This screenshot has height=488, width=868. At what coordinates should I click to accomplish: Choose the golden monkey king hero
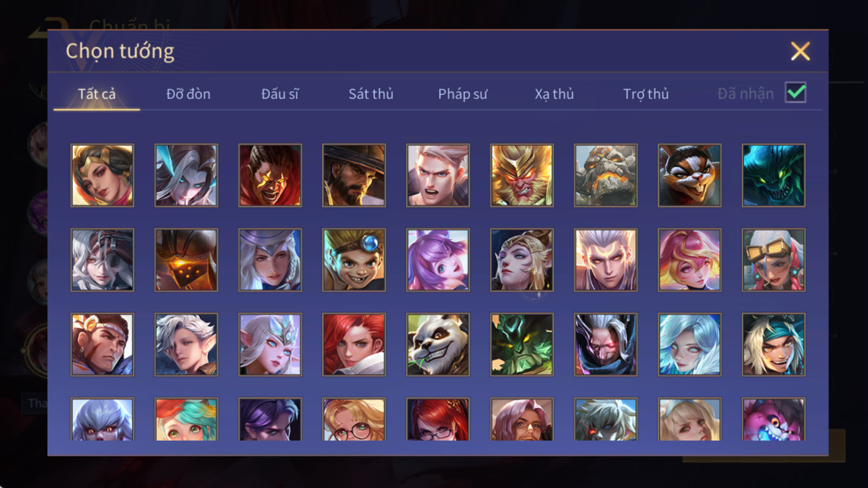(522, 175)
